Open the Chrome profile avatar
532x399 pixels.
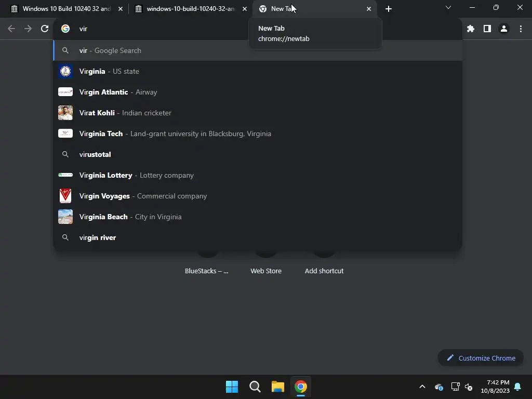504,29
